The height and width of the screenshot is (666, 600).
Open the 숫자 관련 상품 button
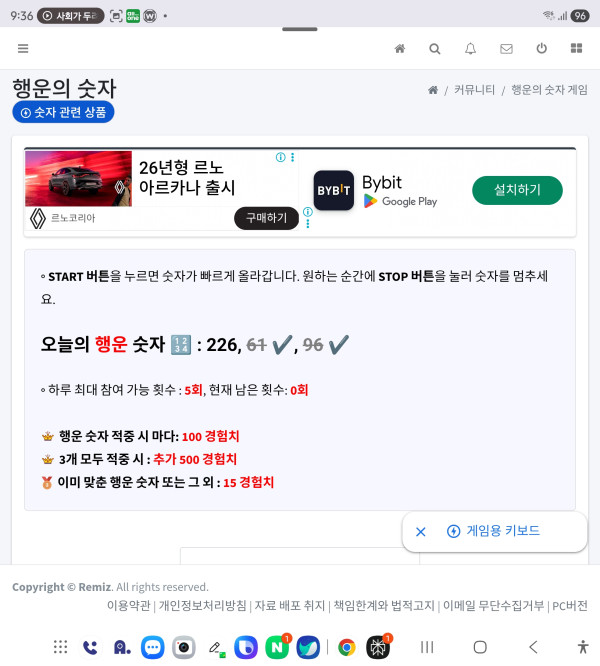pos(63,112)
